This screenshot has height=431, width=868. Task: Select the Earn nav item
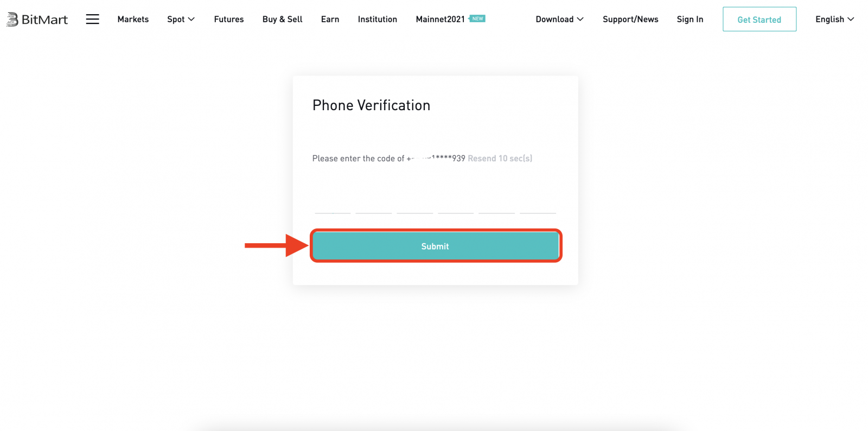(x=330, y=20)
